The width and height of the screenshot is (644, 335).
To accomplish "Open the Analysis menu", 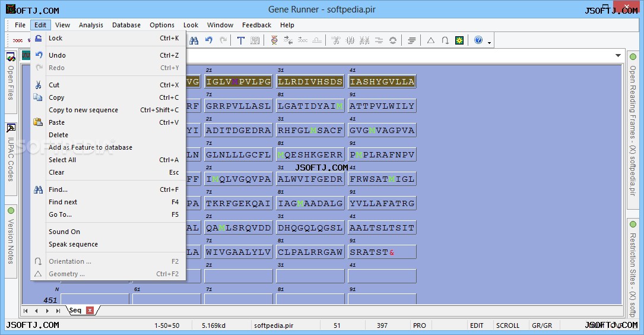I will (91, 25).
